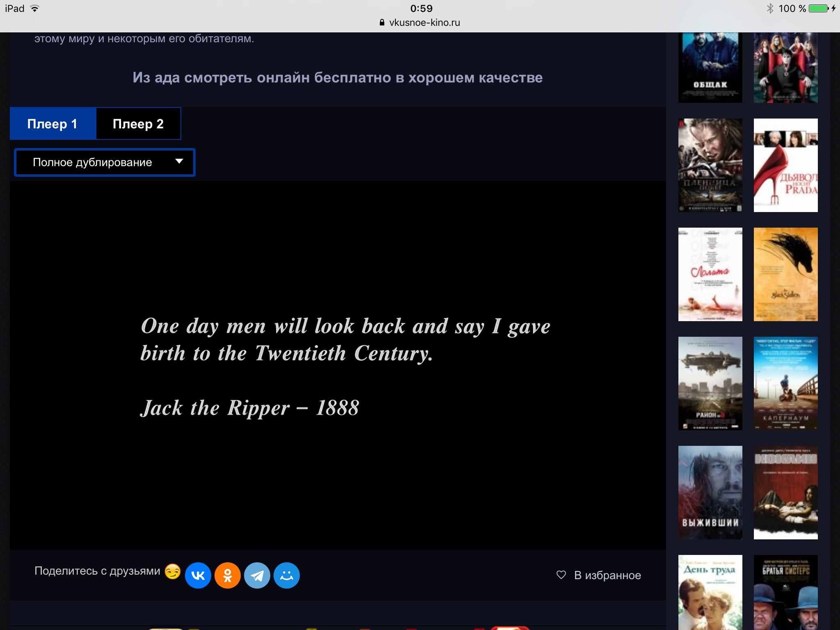The height and width of the screenshot is (630, 840).
Task: Switch to Плеер 1 tab
Action: tap(53, 124)
